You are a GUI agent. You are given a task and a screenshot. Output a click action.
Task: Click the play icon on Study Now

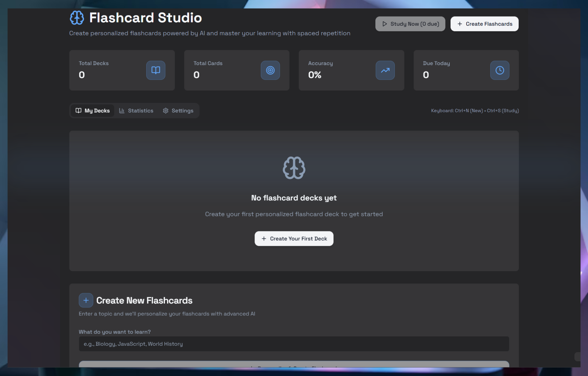[385, 24]
